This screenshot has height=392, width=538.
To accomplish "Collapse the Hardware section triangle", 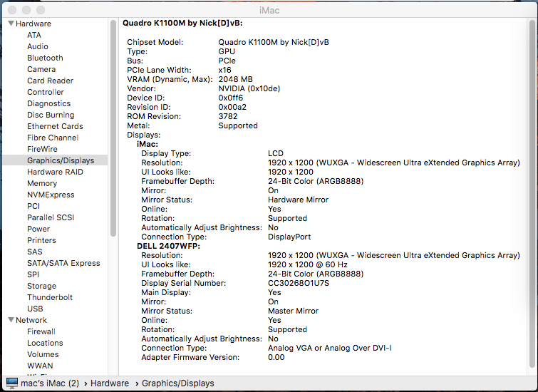I will pos(11,24).
